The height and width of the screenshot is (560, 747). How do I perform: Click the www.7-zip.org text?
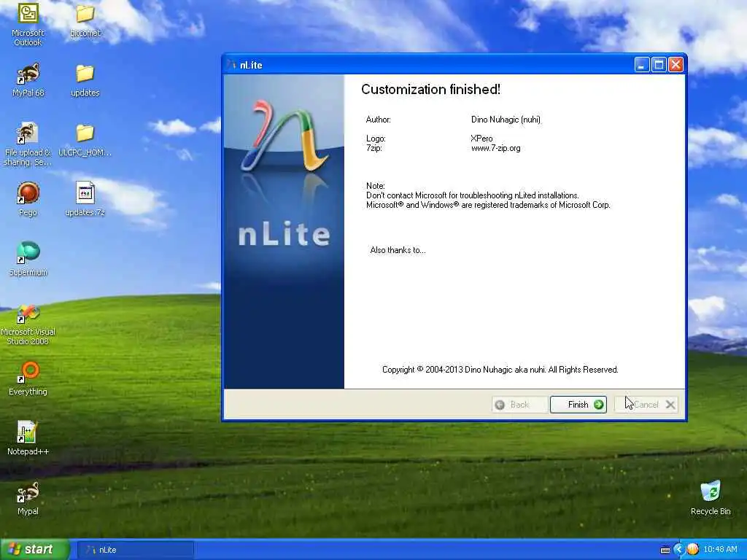click(495, 148)
